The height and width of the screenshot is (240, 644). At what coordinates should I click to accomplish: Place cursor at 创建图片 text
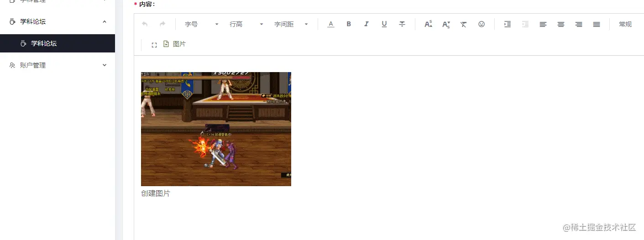[x=156, y=193]
